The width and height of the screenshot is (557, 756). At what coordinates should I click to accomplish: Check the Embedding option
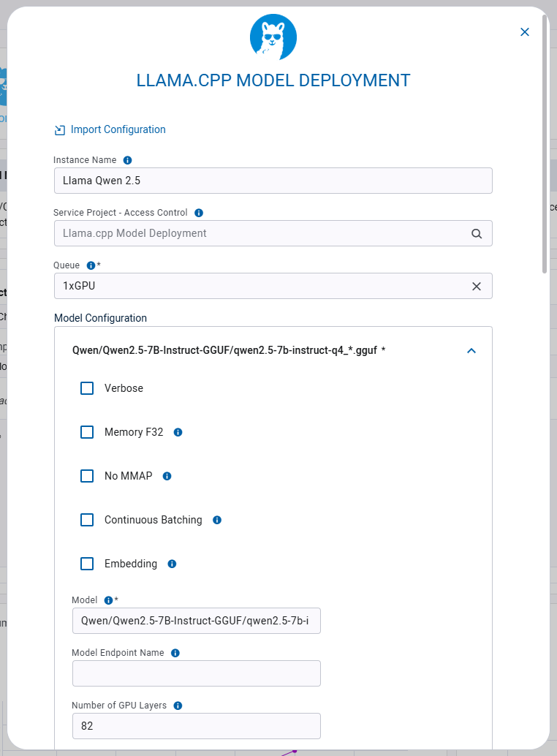pos(87,564)
